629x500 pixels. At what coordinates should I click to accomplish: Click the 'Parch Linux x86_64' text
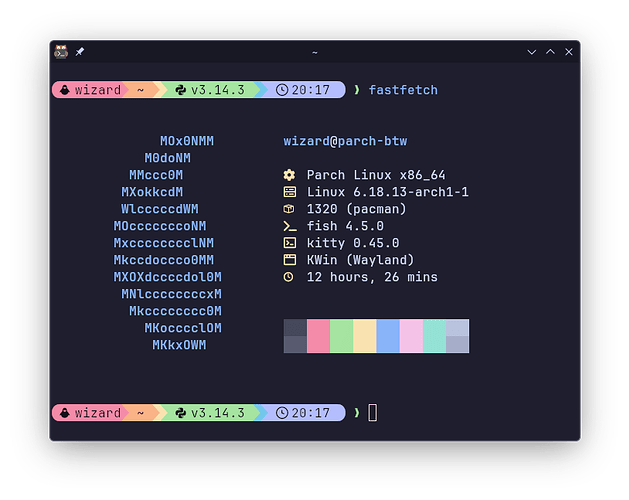tap(376, 175)
